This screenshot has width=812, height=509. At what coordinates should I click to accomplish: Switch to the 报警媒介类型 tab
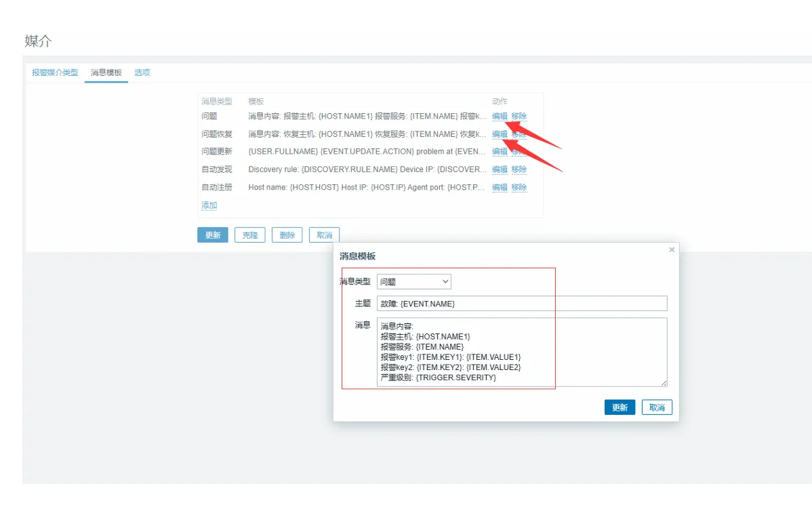(55, 73)
